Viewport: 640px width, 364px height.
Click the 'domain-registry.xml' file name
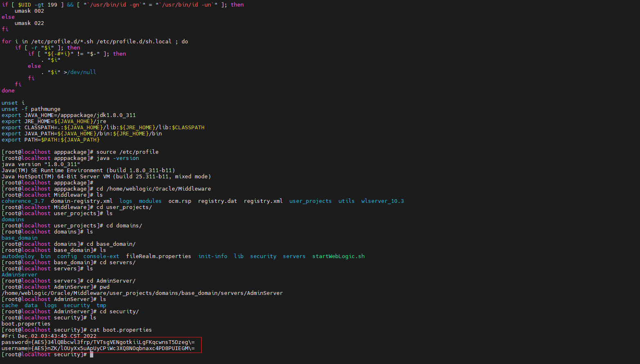[x=82, y=201]
